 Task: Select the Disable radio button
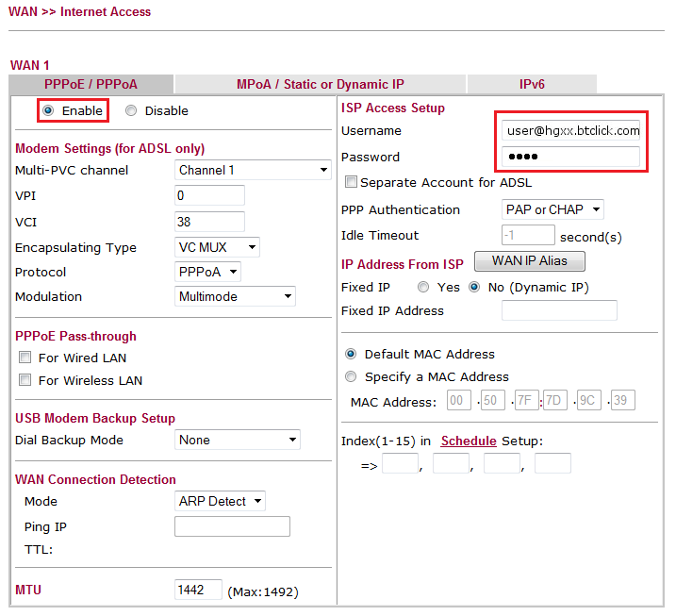coord(131,111)
